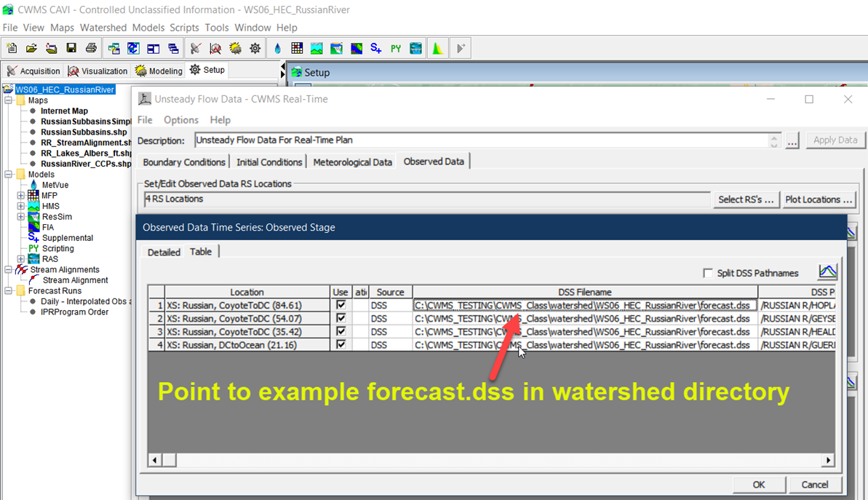
Task: Collapse the Models tree node
Action: (8, 175)
